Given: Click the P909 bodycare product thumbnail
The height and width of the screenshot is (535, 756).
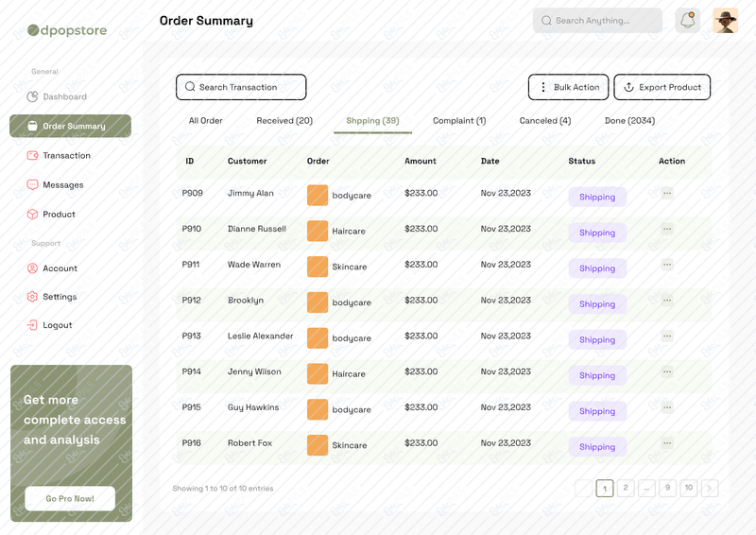Looking at the screenshot, I should (318, 196).
